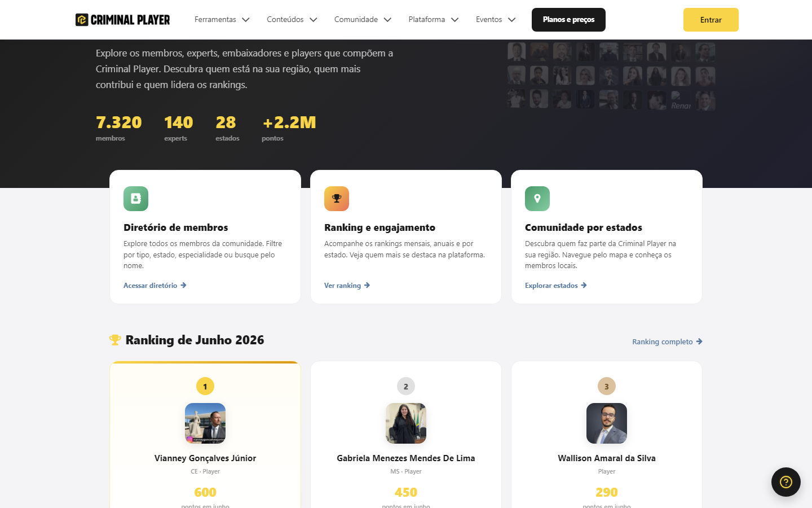Open the Acessar diretório link

(x=155, y=286)
